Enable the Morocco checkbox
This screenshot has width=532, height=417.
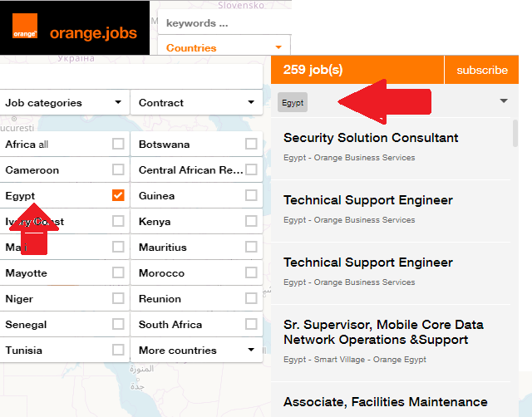point(251,272)
